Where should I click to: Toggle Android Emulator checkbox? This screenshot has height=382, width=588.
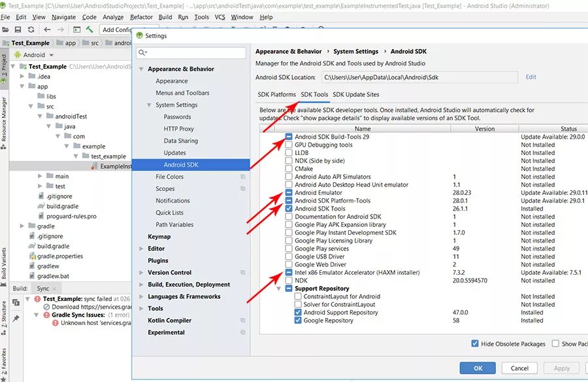tap(289, 193)
